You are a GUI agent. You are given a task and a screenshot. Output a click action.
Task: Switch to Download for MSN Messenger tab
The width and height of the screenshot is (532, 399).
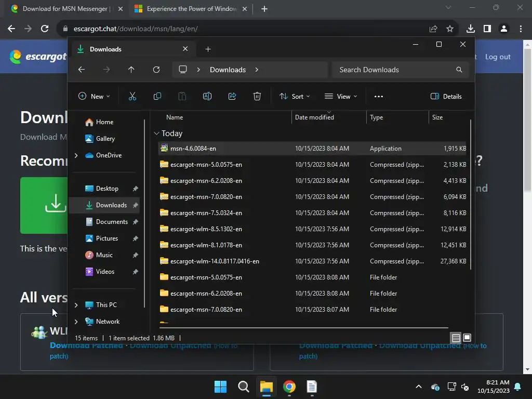point(66,9)
